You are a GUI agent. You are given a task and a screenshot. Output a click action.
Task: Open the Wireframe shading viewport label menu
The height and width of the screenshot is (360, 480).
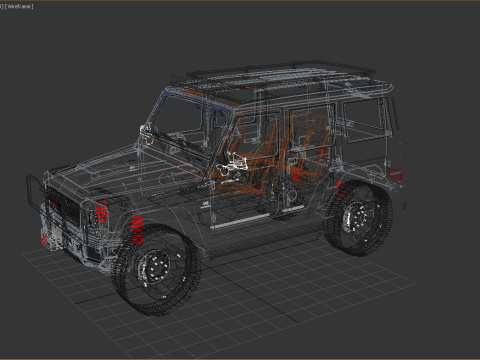click(19, 6)
